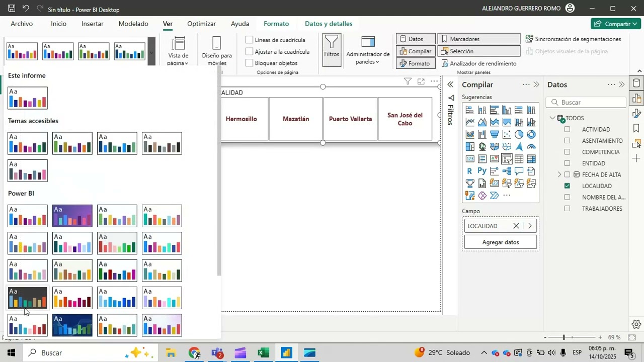
Task: Expand the FECHA DE ALTA hierarchy
Action: pyautogui.click(x=559, y=174)
